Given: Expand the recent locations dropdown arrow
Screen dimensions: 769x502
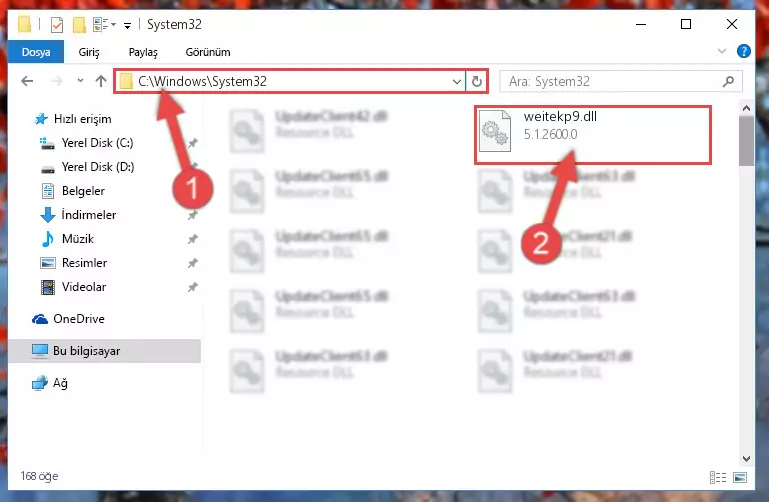Looking at the screenshot, I should pyautogui.click(x=80, y=81).
